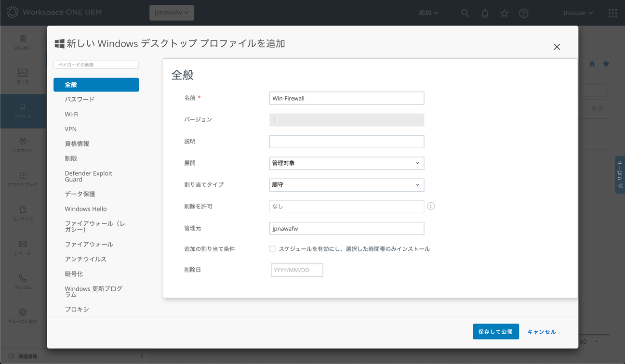
Task: Enable the schedule install checkbox
Action: 272,249
